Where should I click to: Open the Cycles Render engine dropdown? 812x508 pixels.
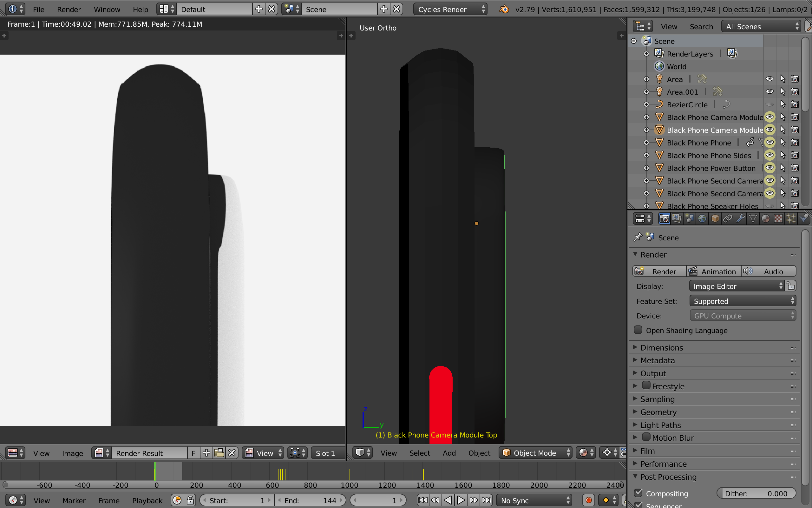pyautogui.click(x=450, y=9)
